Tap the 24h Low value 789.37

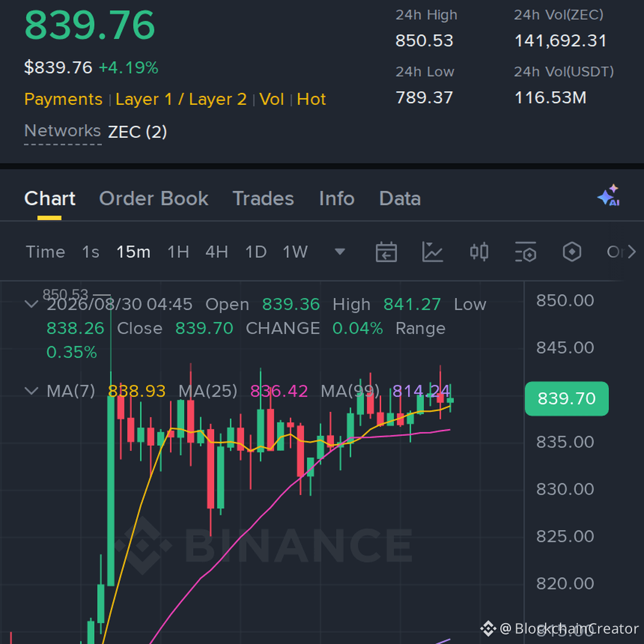pos(425,98)
